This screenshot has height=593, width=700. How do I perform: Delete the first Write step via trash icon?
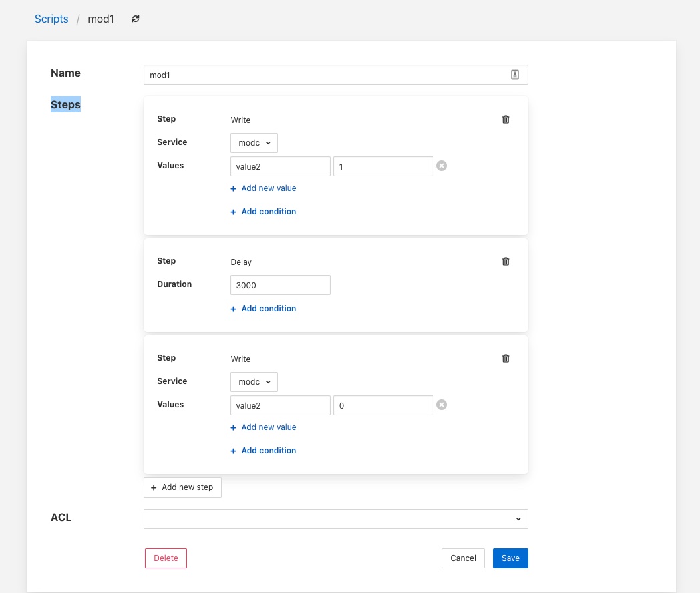click(506, 120)
